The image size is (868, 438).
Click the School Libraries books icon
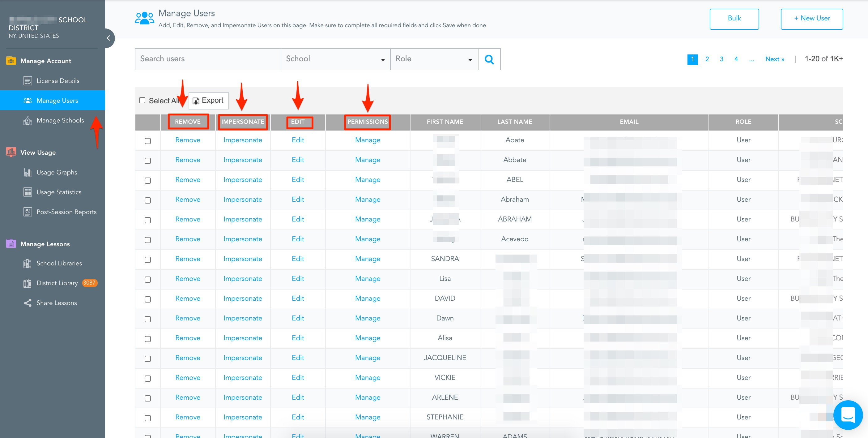[28, 263]
